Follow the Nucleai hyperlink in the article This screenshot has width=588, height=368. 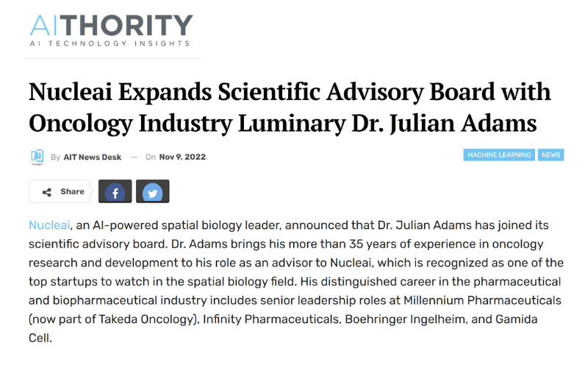tap(49, 225)
